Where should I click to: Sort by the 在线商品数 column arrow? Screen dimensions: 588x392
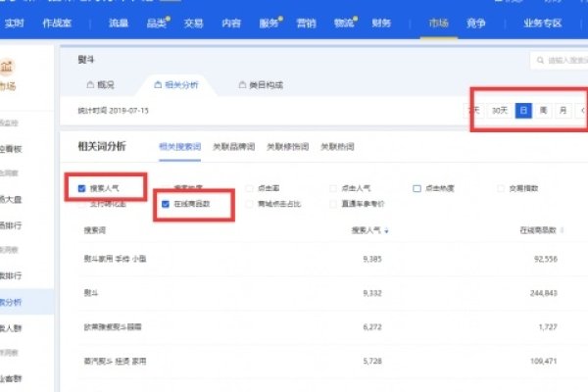tap(562, 230)
